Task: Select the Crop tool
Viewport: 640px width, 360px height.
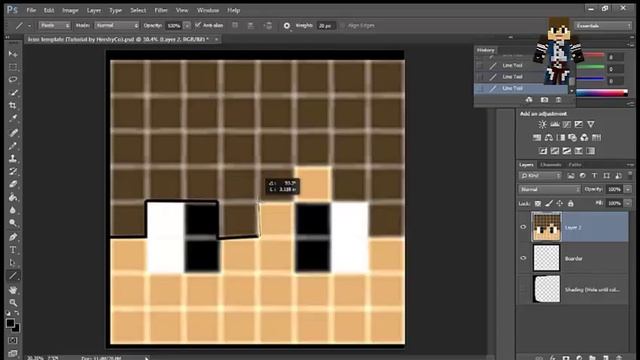Action: click(13, 105)
